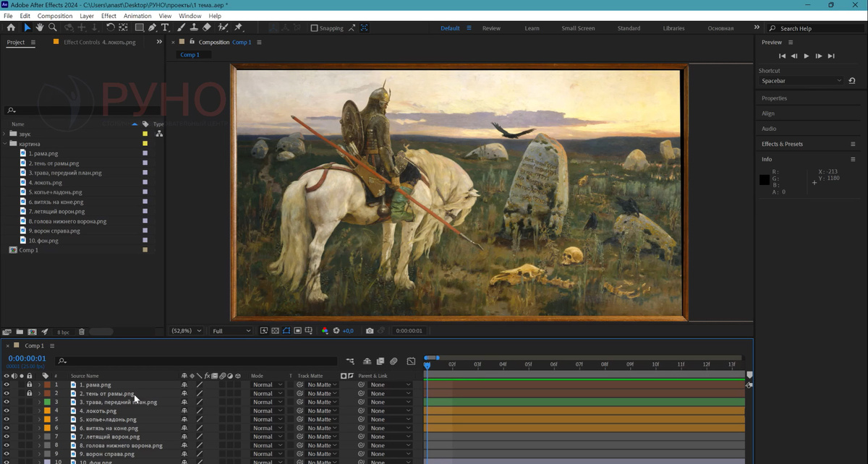Take snapshot with camera icon

[370, 331]
